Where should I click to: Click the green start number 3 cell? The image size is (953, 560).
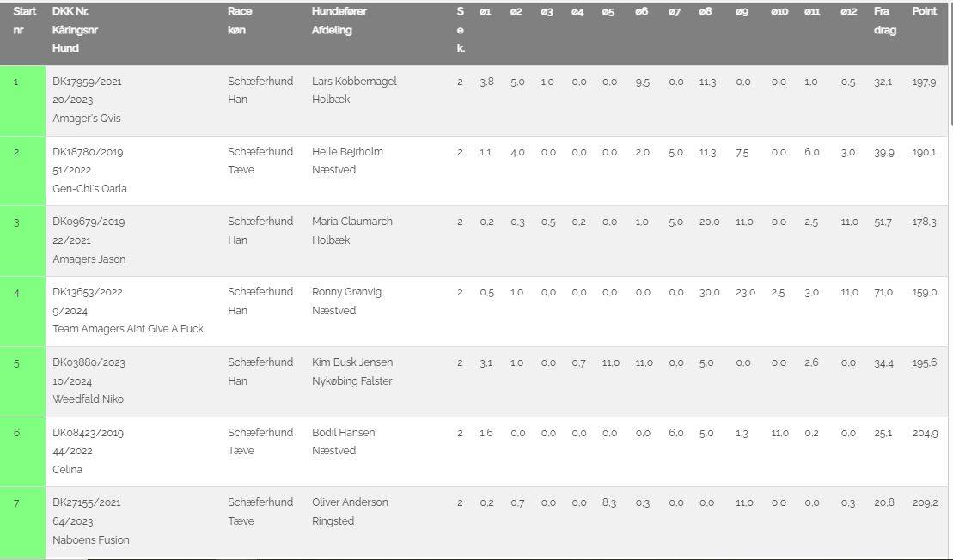(22, 240)
